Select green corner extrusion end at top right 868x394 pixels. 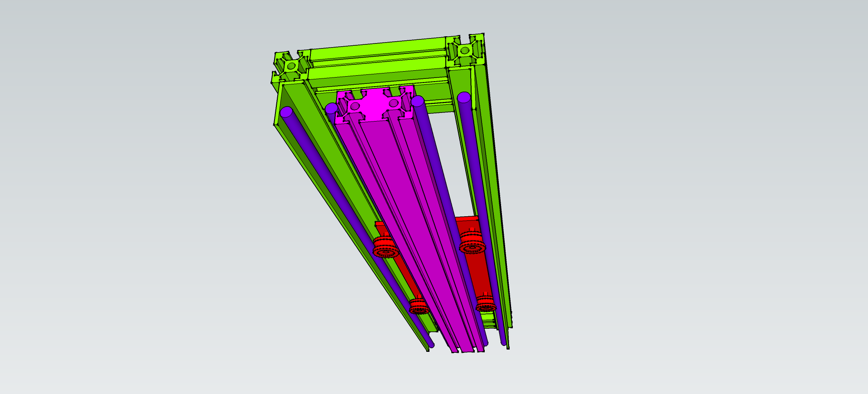[466, 50]
